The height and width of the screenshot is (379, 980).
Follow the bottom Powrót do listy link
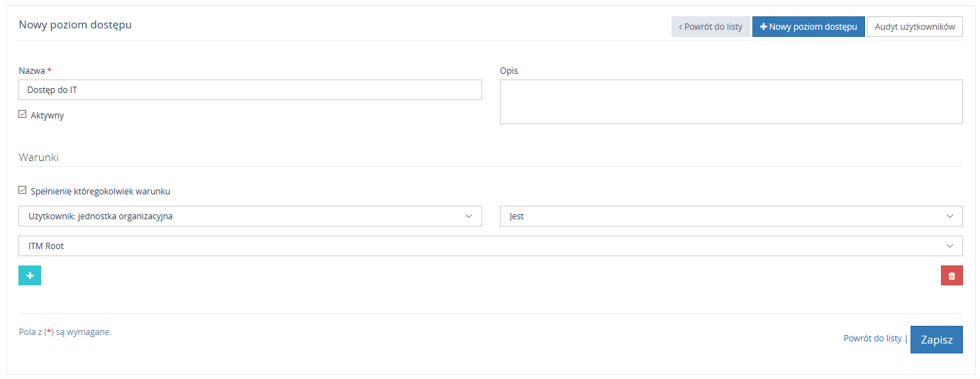[x=872, y=339]
